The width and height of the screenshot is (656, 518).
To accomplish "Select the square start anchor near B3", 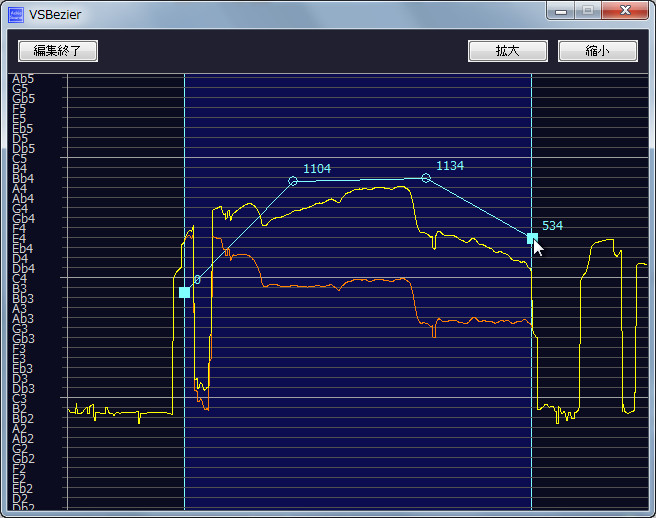I will tap(184, 292).
